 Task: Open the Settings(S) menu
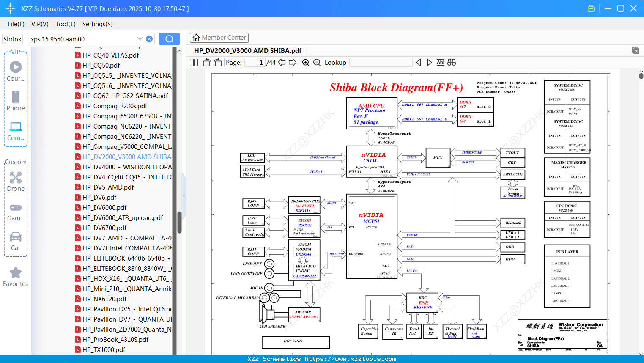coord(98,24)
